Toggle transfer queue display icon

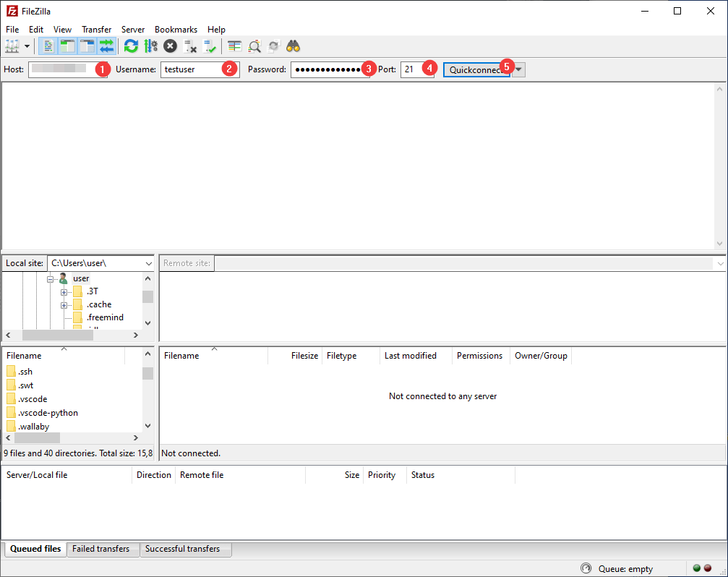pyautogui.click(x=106, y=46)
